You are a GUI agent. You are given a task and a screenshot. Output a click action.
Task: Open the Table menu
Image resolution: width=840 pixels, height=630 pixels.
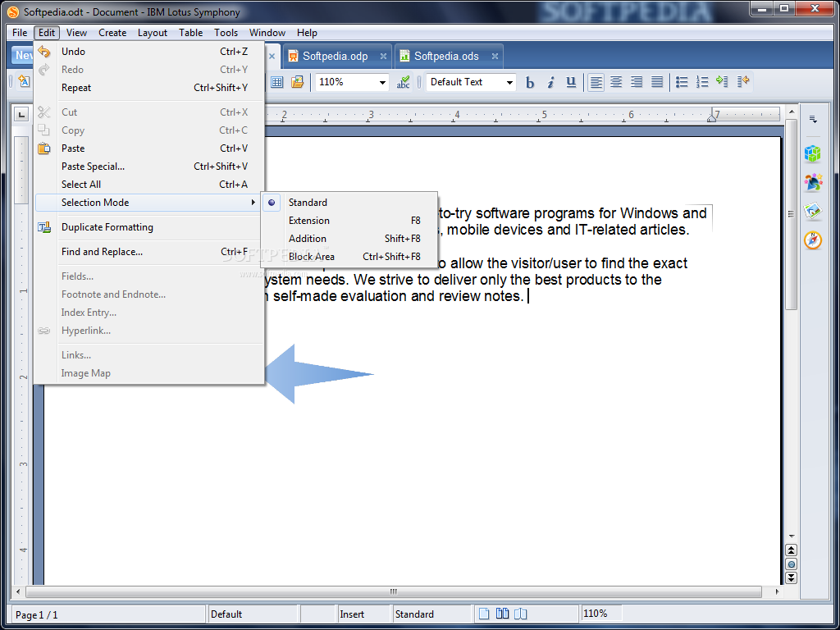tap(190, 33)
